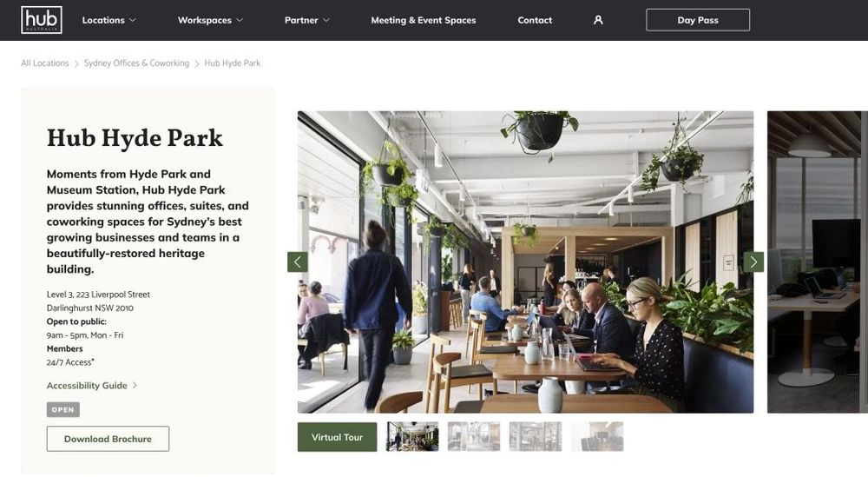Launch the Virtual Tour
The height and width of the screenshot is (477, 868).
point(337,437)
